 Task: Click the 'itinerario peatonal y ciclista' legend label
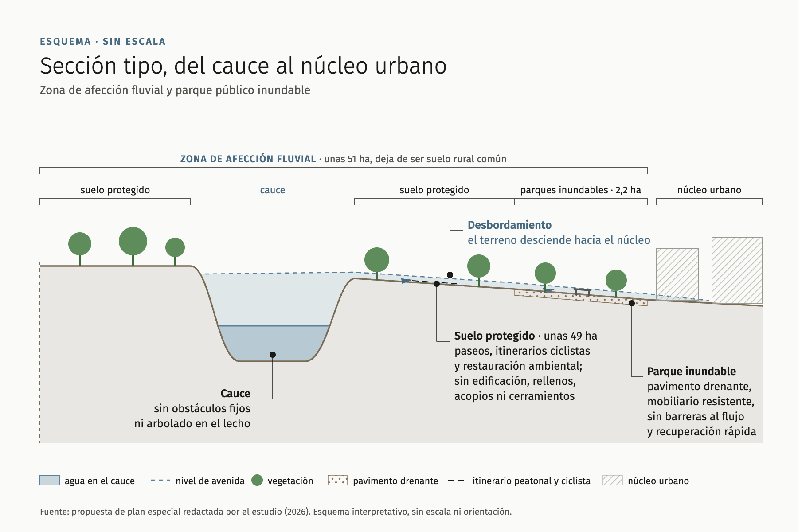point(532,481)
